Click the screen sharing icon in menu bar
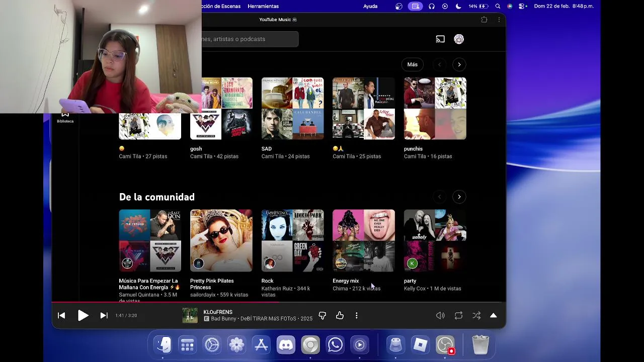The height and width of the screenshot is (362, 644). point(415,6)
